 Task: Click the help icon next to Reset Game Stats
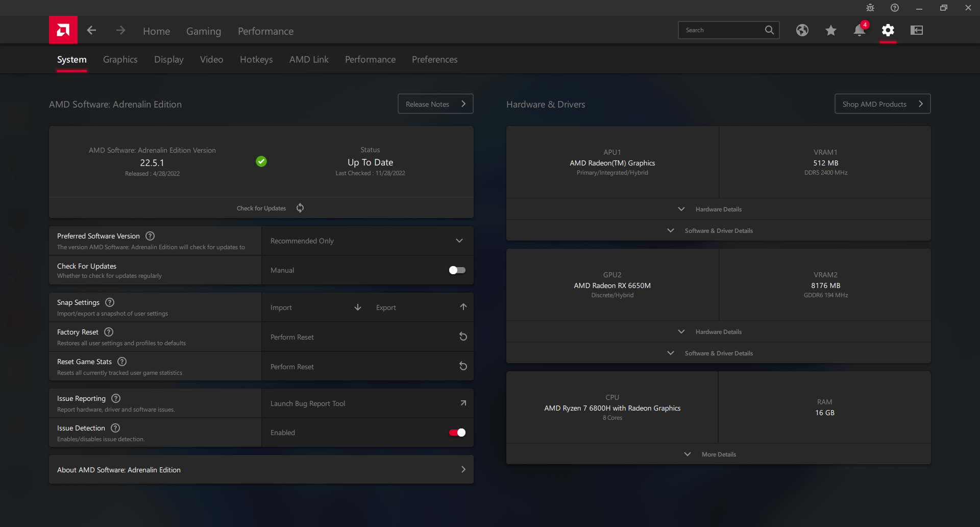tap(122, 362)
